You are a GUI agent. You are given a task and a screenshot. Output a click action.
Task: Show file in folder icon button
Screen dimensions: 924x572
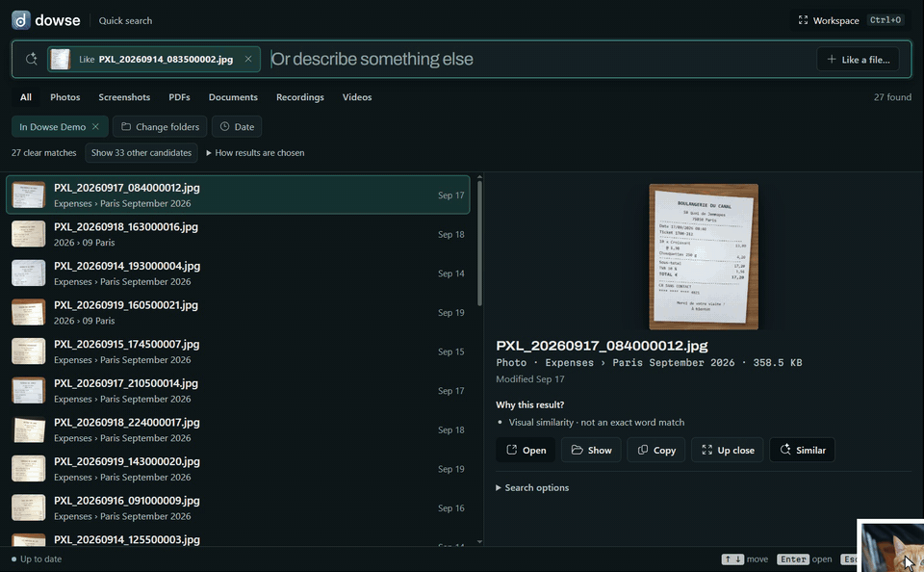click(x=591, y=450)
